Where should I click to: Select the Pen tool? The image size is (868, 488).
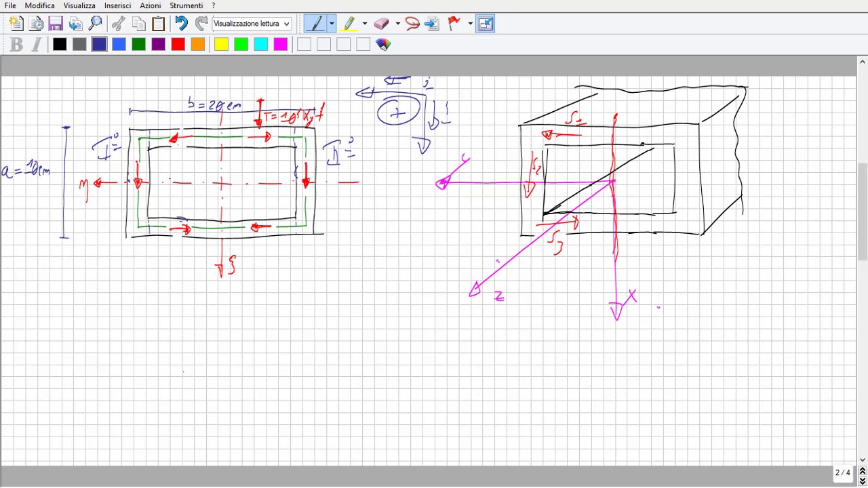coord(315,24)
